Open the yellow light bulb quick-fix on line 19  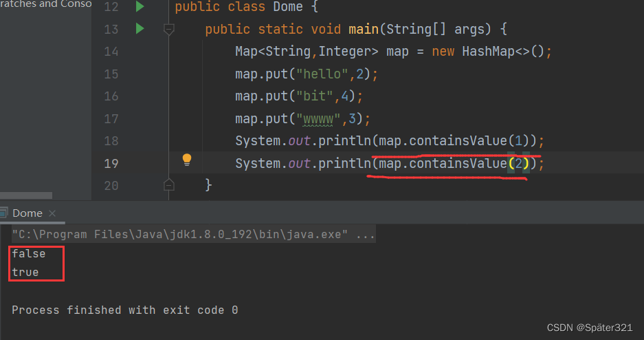point(186,160)
